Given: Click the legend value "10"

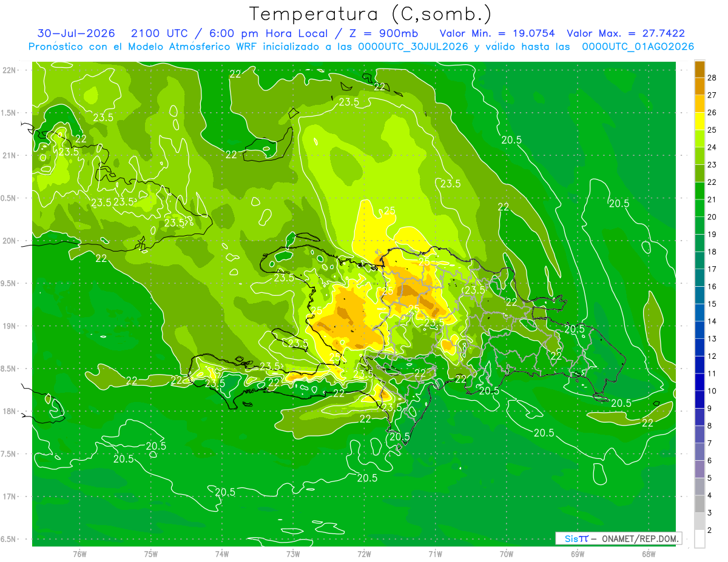Looking at the screenshot, I should click(712, 391).
